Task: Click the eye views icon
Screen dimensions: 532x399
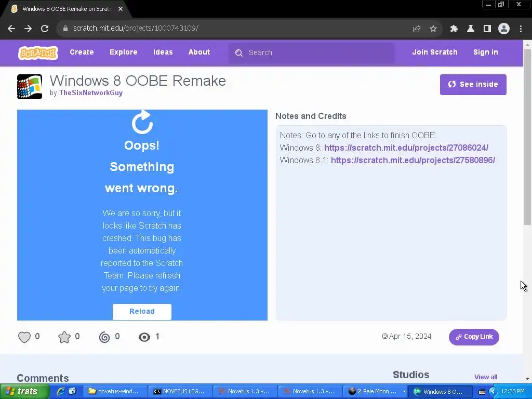Action: pos(144,337)
